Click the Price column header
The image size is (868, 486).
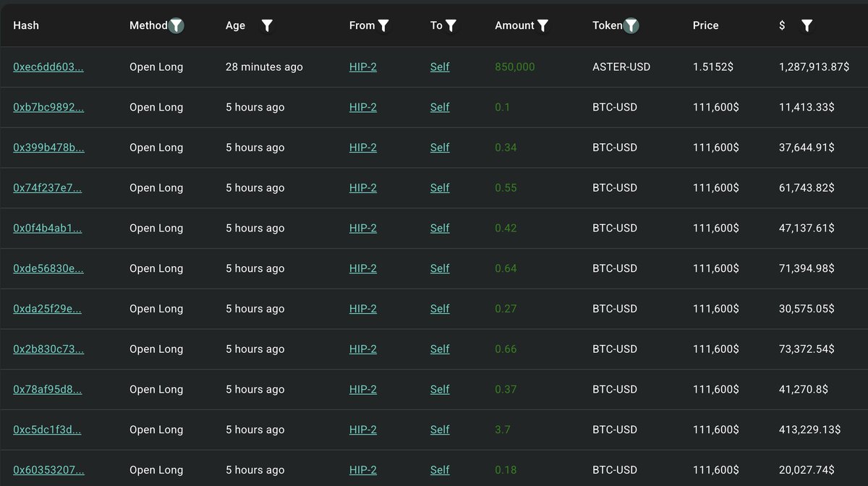coord(706,26)
